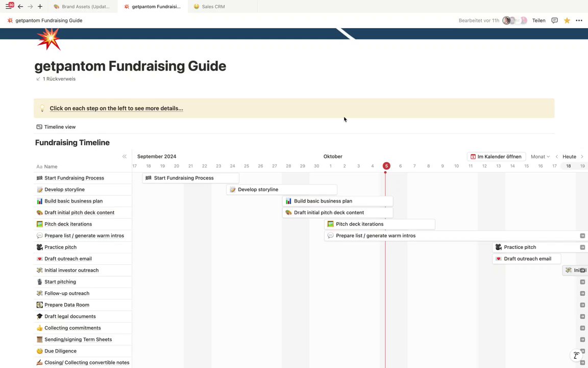
Task: Open a new tab with plus icon
Action: click(40, 7)
